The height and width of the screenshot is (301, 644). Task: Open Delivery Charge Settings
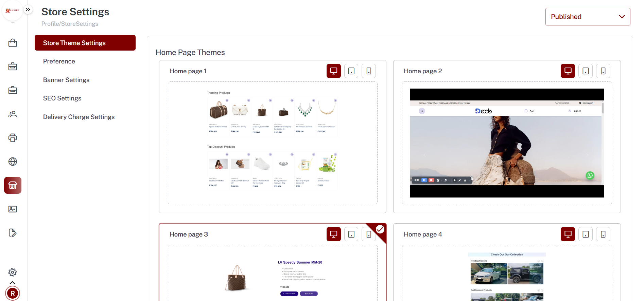tap(79, 117)
